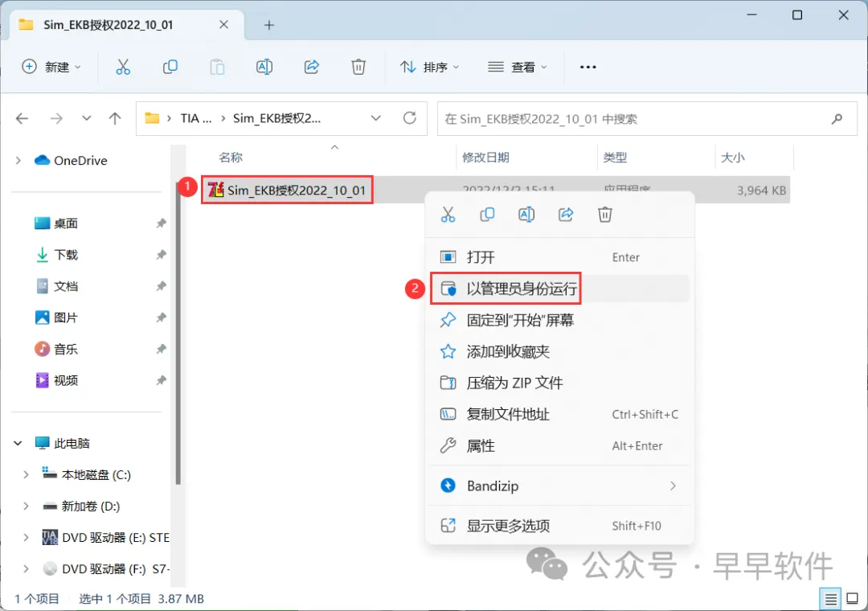Click the Paste icon in the toolbar
Image resolution: width=868 pixels, height=611 pixels.
click(x=217, y=67)
